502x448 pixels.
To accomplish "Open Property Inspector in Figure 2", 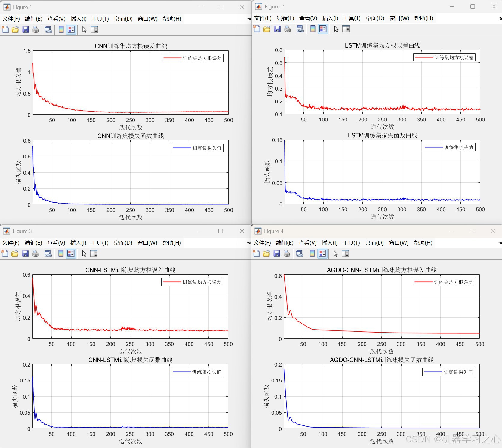I will (346, 29).
